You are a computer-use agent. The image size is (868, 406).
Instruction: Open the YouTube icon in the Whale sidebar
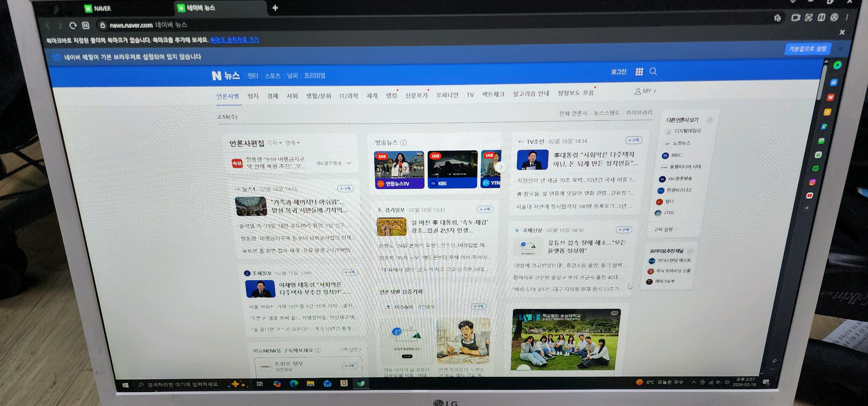[810, 195]
